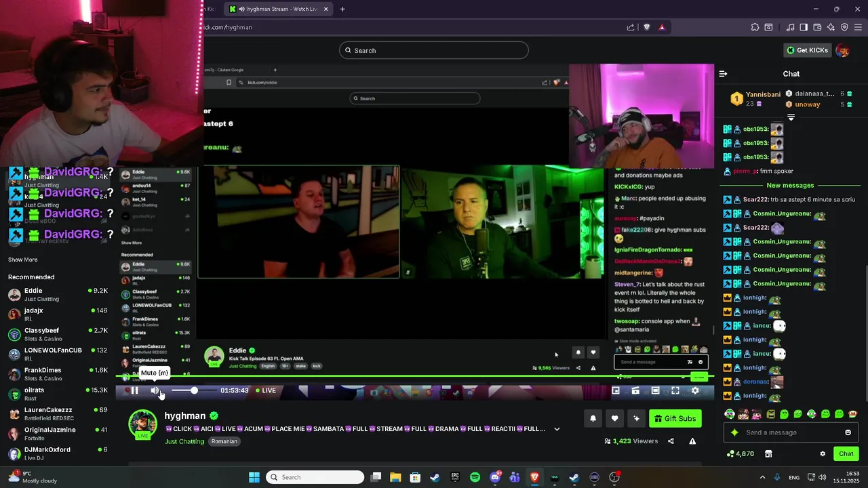The width and height of the screenshot is (868, 488).
Task: Open Yannisbani top gifter entry
Action: click(x=755, y=99)
